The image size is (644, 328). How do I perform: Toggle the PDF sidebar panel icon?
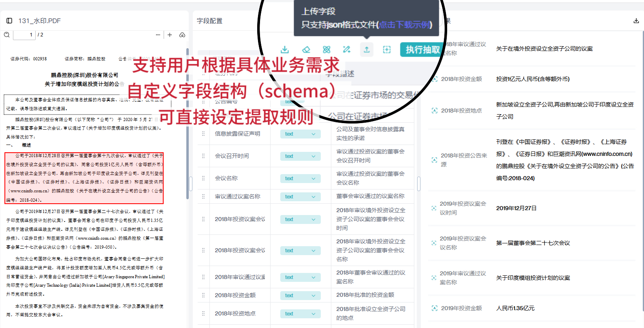tap(9, 21)
